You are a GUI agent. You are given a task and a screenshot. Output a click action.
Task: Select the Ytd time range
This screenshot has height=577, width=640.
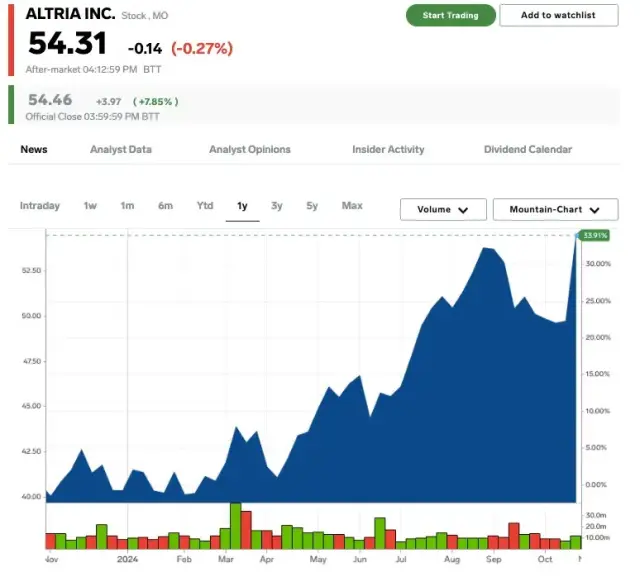click(x=205, y=206)
